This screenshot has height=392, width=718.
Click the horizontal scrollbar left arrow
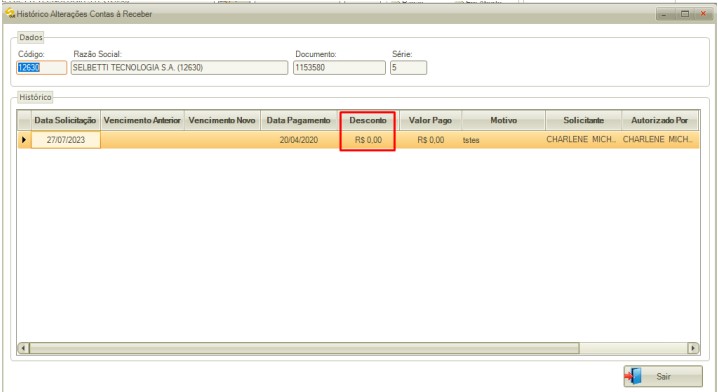coord(23,348)
